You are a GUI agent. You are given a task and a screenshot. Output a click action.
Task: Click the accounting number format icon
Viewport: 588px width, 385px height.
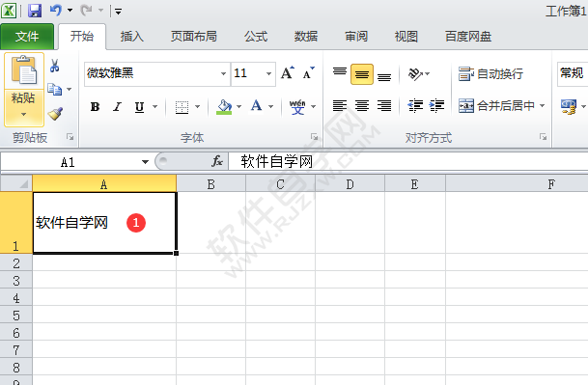click(x=569, y=107)
